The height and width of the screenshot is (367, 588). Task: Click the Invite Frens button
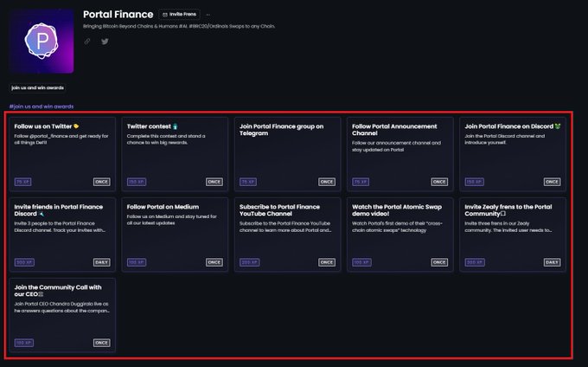click(x=179, y=14)
